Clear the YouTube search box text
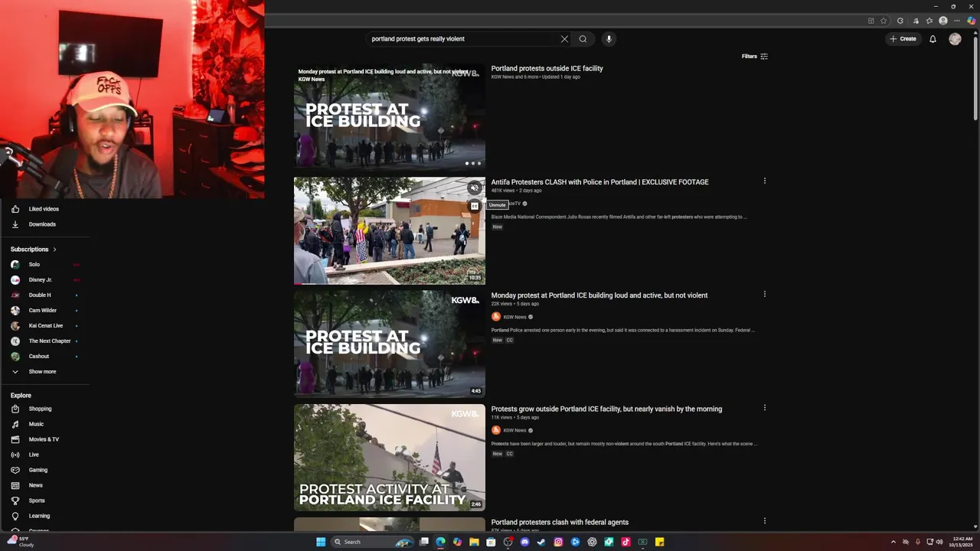980x551 pixels. coord(564,39)
